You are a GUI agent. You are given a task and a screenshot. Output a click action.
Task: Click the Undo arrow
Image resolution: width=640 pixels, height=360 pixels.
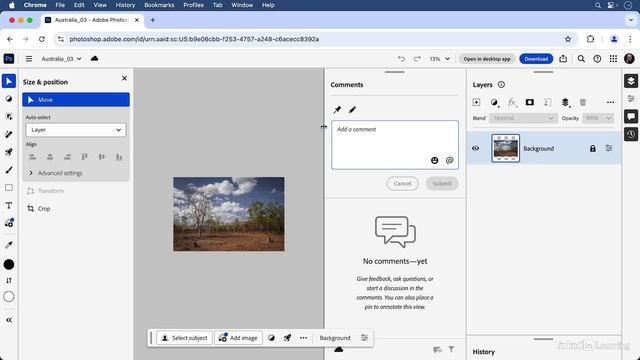tap(402, 59)
